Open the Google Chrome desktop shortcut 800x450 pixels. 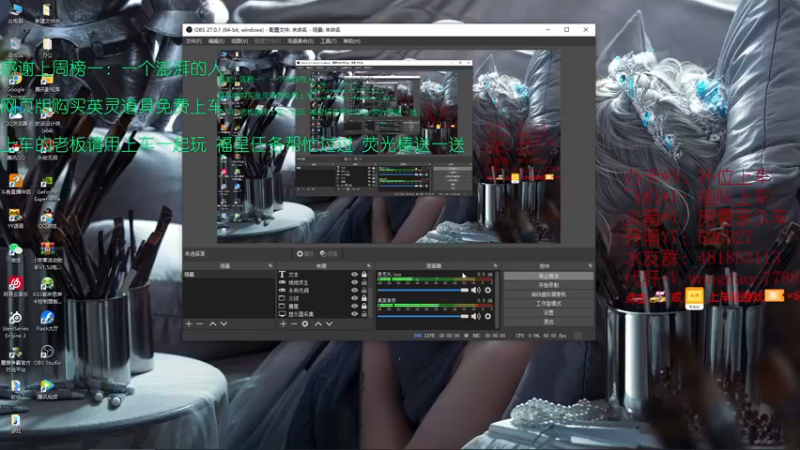point(15,86)
